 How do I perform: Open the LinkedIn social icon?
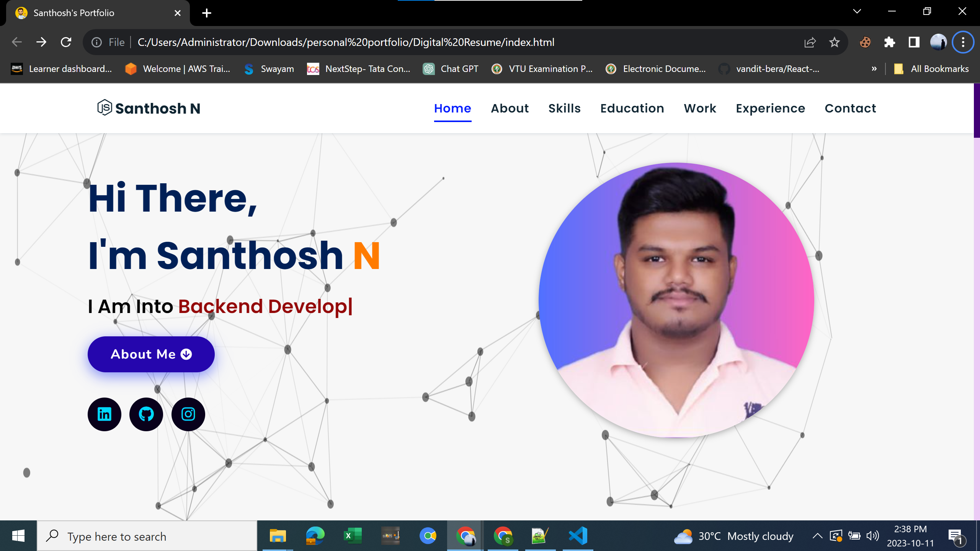104,414
